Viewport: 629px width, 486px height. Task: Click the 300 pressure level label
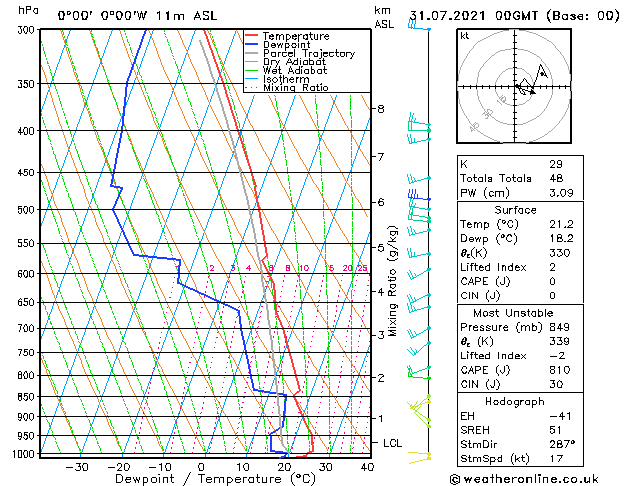tap(28, 30)
